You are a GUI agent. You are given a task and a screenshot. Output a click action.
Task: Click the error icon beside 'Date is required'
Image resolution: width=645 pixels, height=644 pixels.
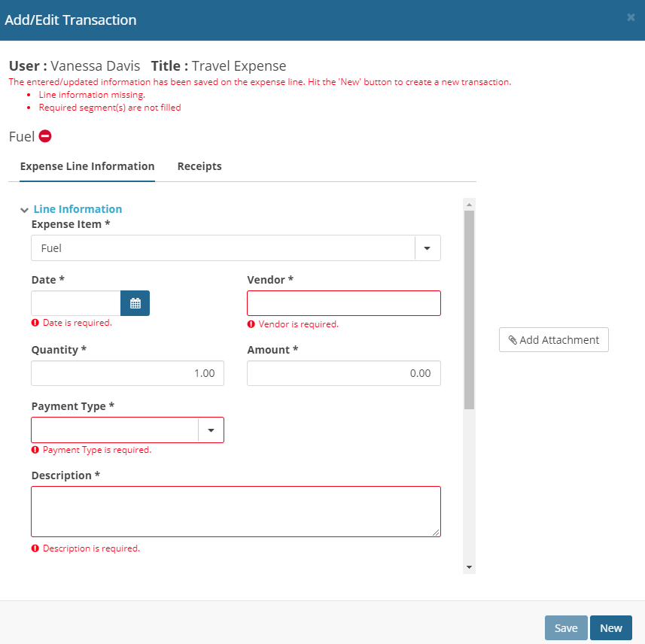coord(35,322)
